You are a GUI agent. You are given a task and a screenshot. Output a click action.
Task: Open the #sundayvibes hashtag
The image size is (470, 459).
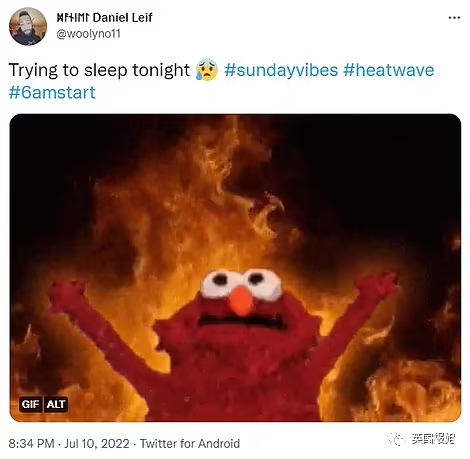point(281,70)
